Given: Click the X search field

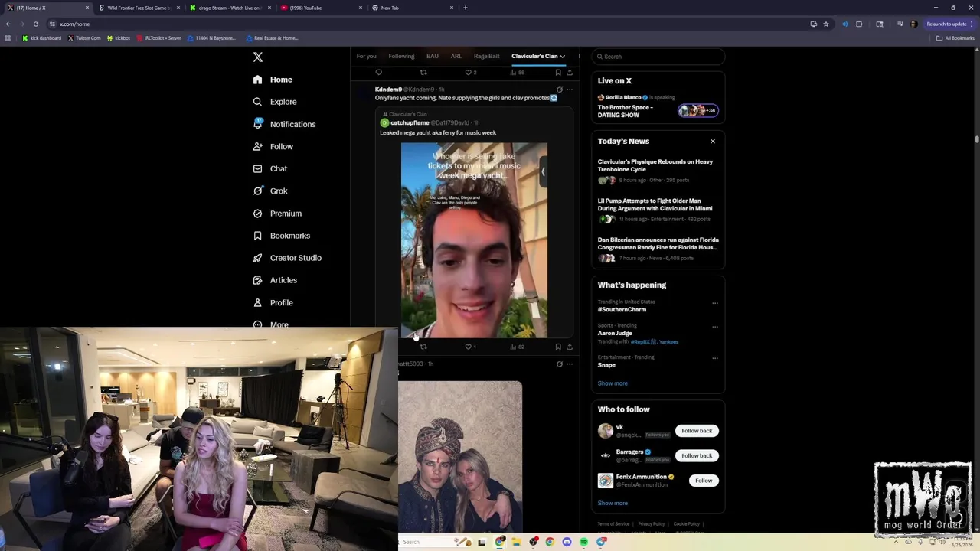Looking at the screenshot, I should point(658,57).
